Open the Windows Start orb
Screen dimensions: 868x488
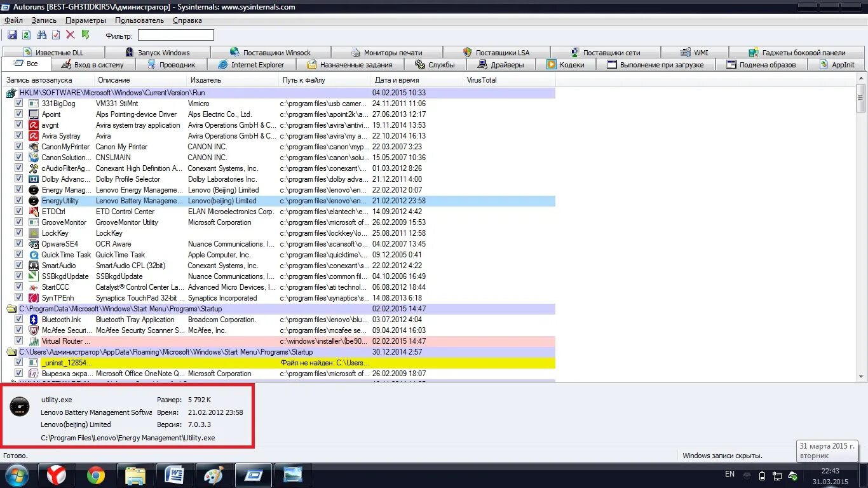click(17, 475)
